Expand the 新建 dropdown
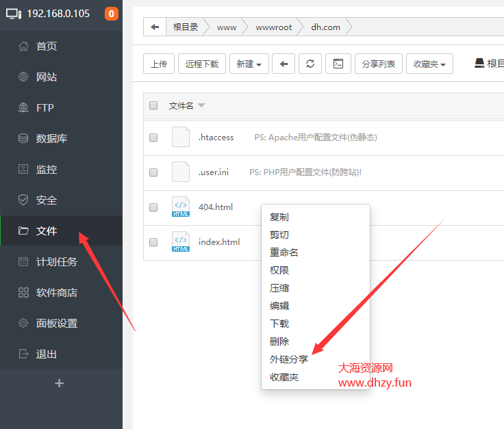Image resolution: width=504 pixels, height=429 pixels. click(249, 64)
